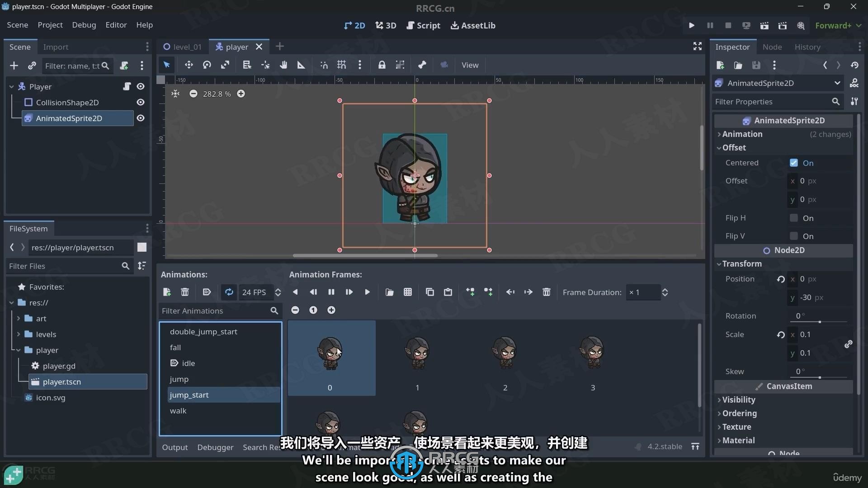Screen dimensions: 868x488
Task: Switch to the 3D workspace
Action: pyautogui.click(x=386, y=25)
